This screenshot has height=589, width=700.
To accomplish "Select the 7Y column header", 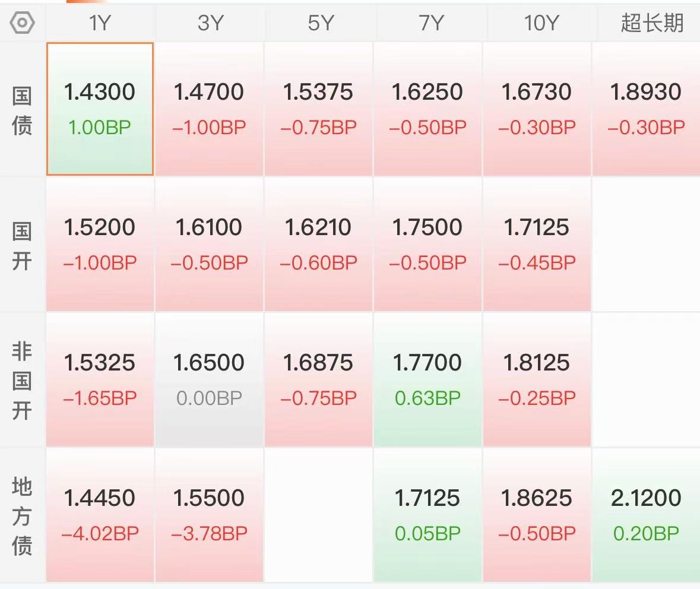I will point(430,23).
